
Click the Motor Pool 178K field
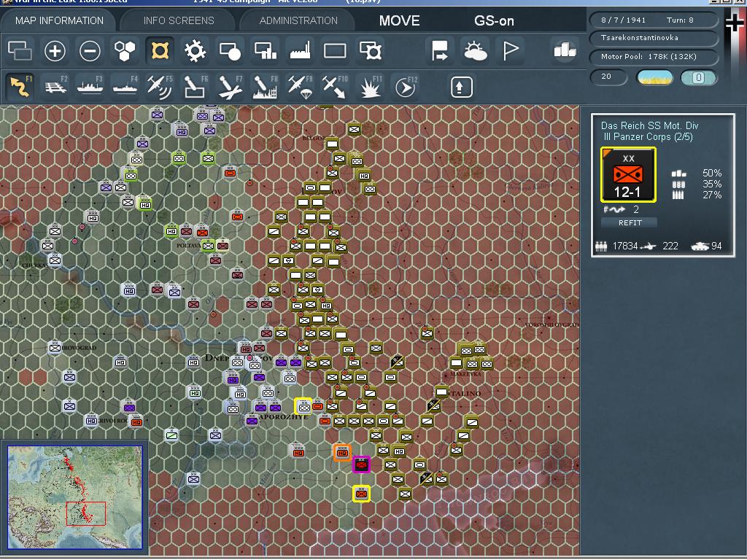[x=654, y=56]
